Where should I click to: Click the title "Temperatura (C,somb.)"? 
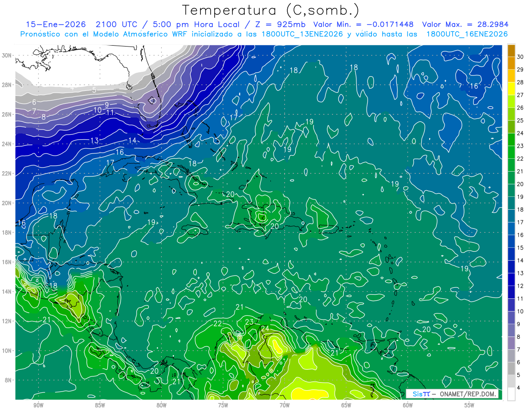pos(270,10)
